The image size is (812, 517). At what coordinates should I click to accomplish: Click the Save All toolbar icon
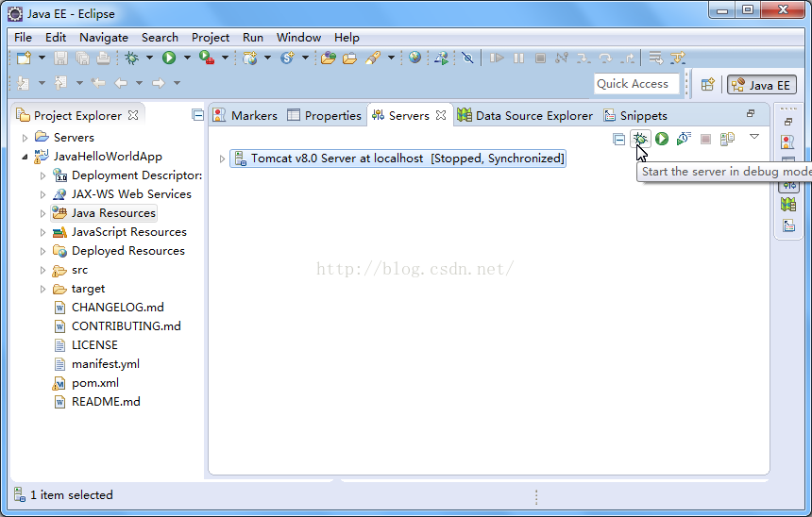click(x=82, y=58)
